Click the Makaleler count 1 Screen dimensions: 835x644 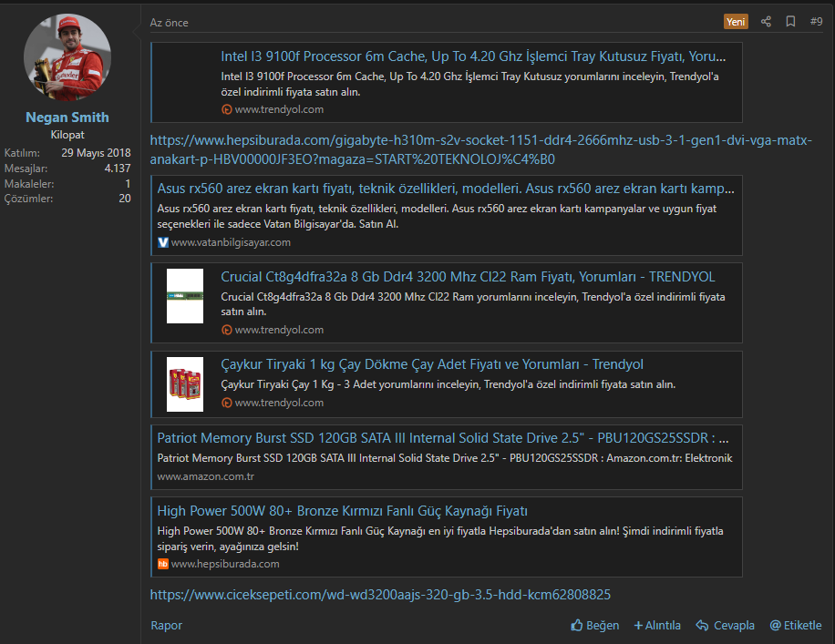pos(128,184)
